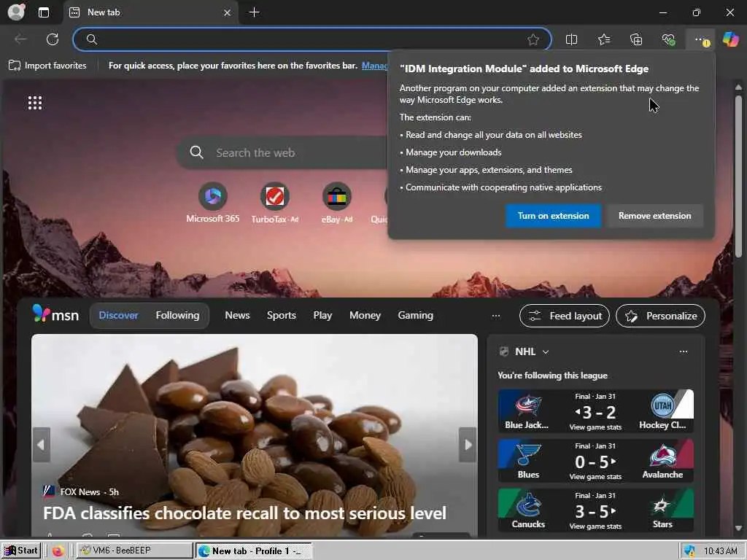Open the tab actions menu icon
The height and width of the screenshot is (560, 747).
[x=44, y=12]
